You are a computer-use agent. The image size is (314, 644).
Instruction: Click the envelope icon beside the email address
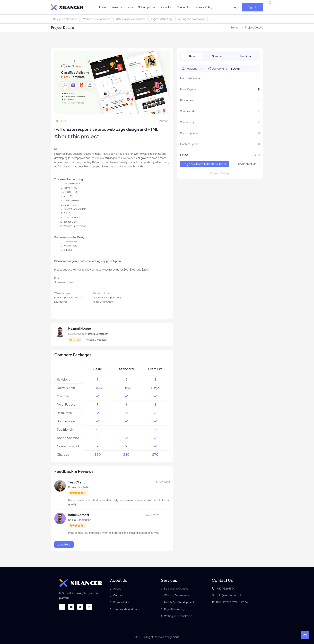(x=213, y=595)
